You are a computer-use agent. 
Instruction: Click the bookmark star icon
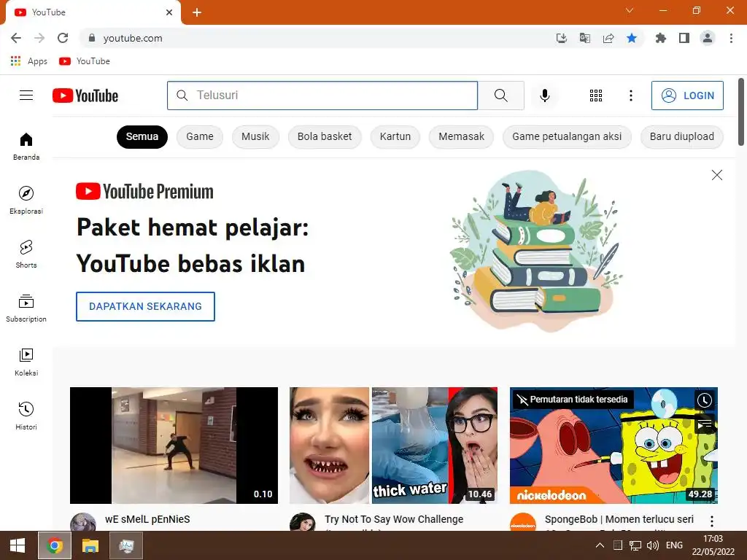pos(632,38)
